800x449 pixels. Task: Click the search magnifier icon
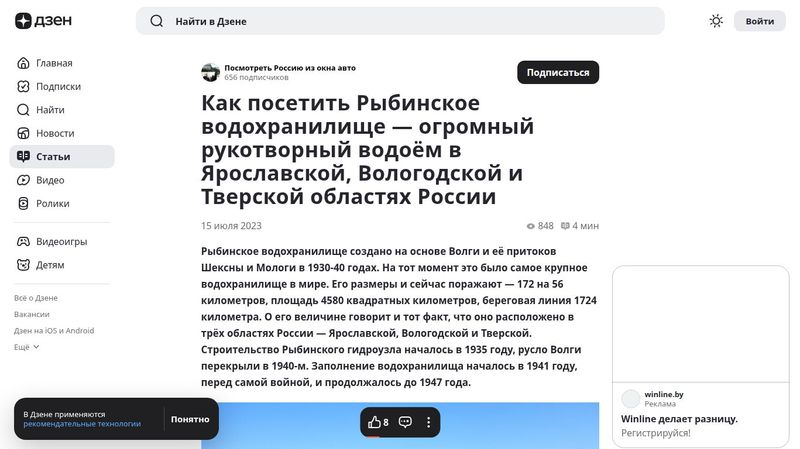[x=156, y=21]
